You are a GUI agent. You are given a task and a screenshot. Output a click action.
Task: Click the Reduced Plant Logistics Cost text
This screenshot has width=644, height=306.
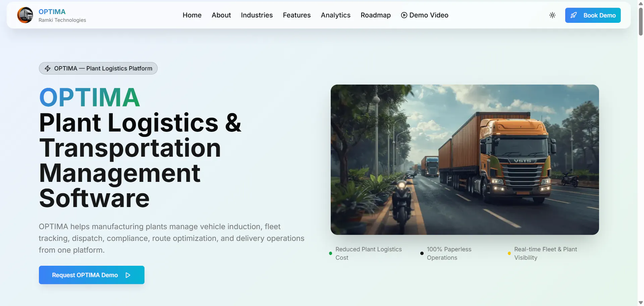click(369, 253)
